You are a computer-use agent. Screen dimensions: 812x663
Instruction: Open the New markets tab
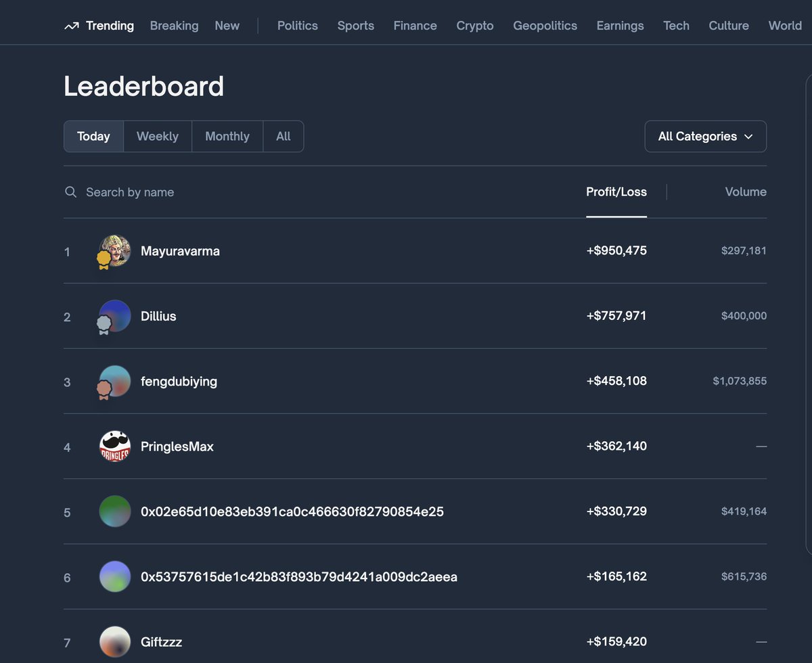[x=227, y=26]
